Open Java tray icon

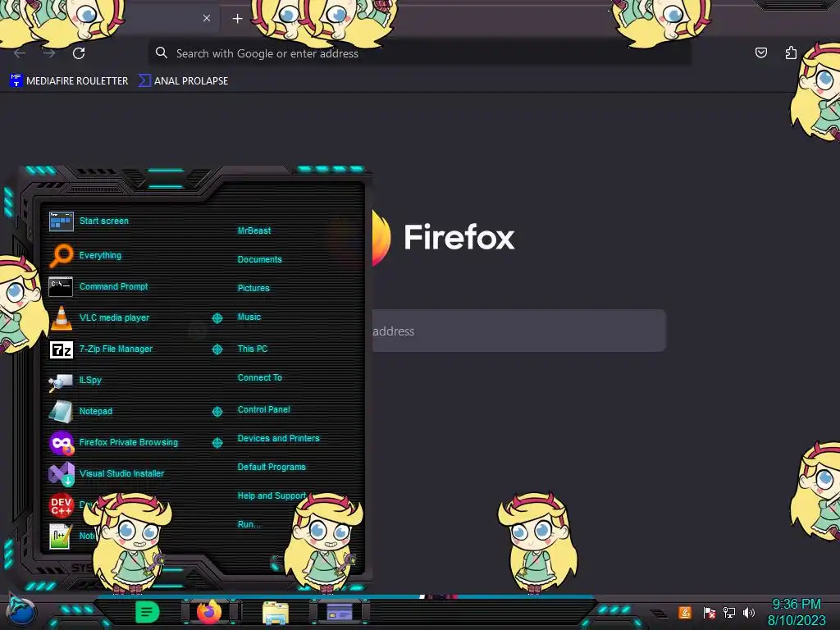[x=685, y=612]
